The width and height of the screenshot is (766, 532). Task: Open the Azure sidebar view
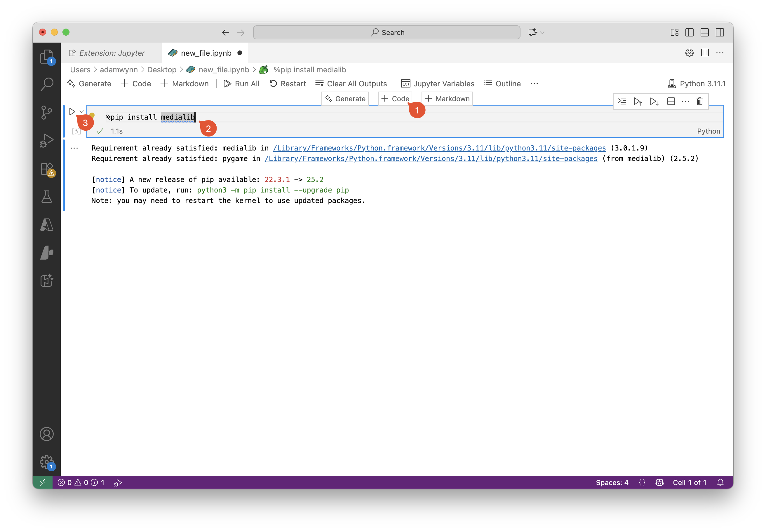[46, 225]
